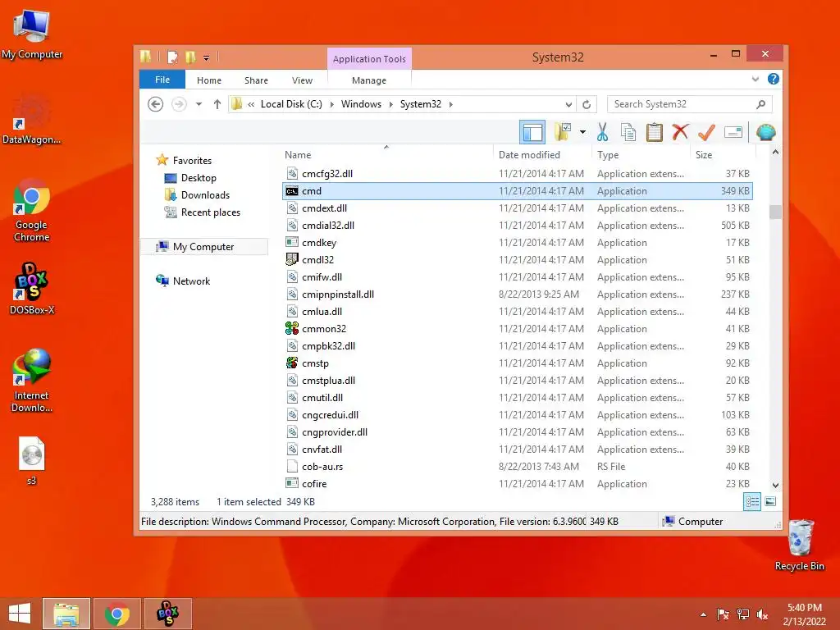Click the orange checkmark Properties icon

pyautogui.click(x=706, y=132)
